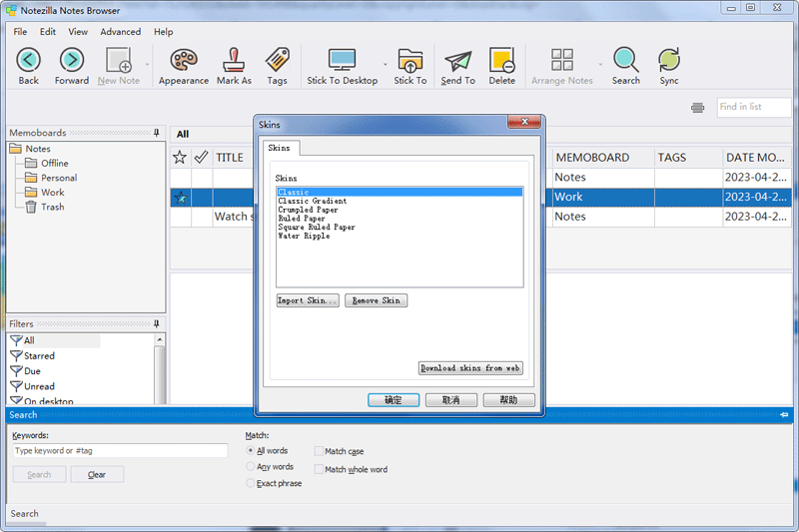The width and height of the screenshot is (799, 532).
Task: Enable the Match case checkbox
Action: [319, 451]
